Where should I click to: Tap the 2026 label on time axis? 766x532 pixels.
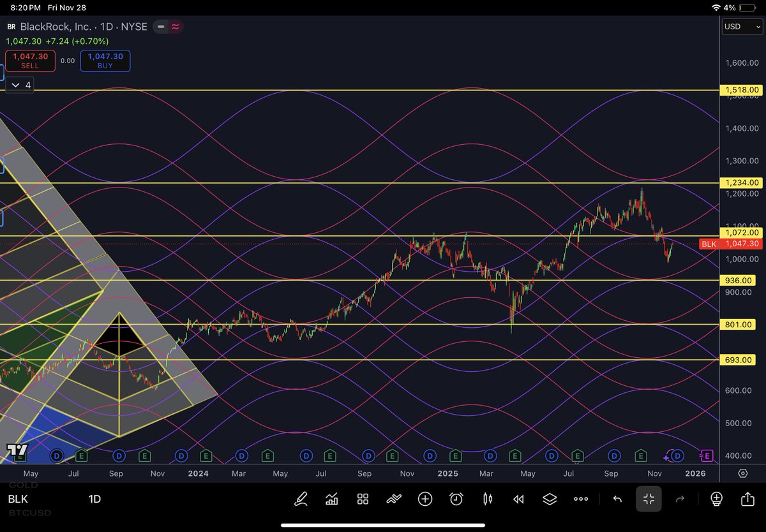(695, 473)
